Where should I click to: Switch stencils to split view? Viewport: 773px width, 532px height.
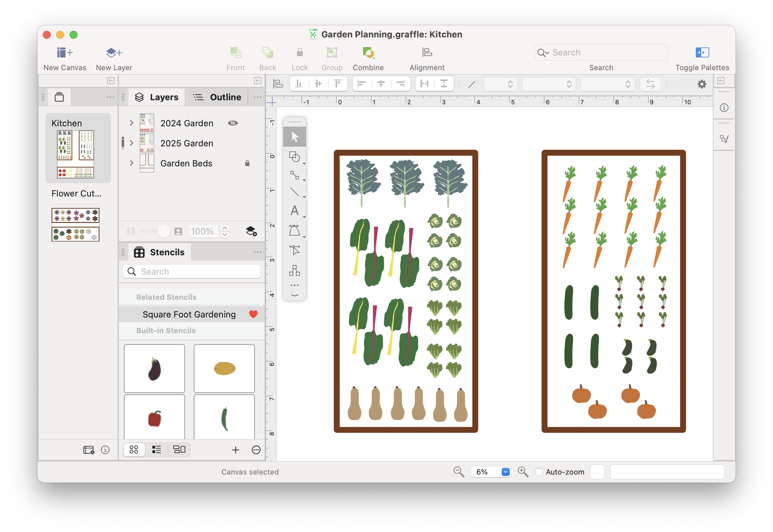point(179,449)
